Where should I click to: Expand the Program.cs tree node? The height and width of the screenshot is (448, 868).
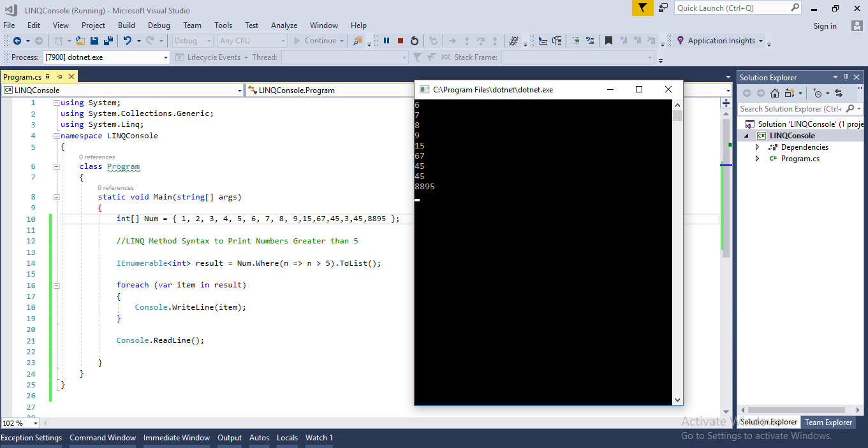point(757,159)
